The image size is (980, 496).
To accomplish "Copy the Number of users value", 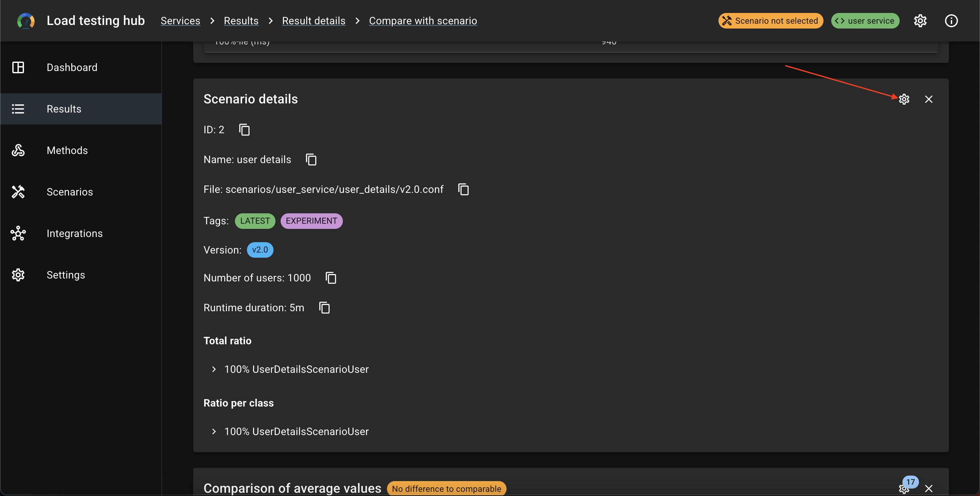I will tap(331, 278).
